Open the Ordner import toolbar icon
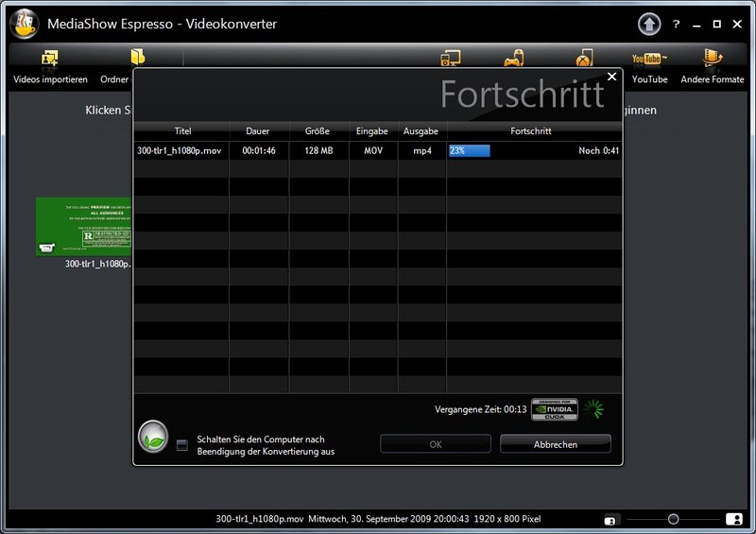This screenshot has width=756, height=534. (138, 57)
